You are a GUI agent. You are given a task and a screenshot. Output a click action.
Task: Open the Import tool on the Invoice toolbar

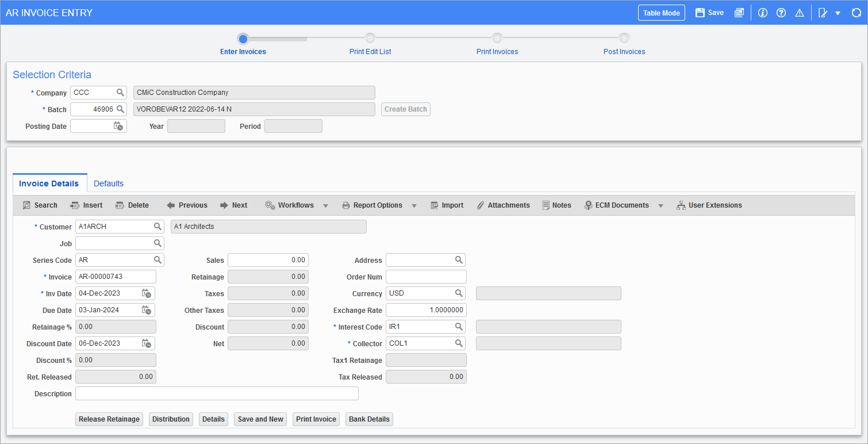pos(447,205)
